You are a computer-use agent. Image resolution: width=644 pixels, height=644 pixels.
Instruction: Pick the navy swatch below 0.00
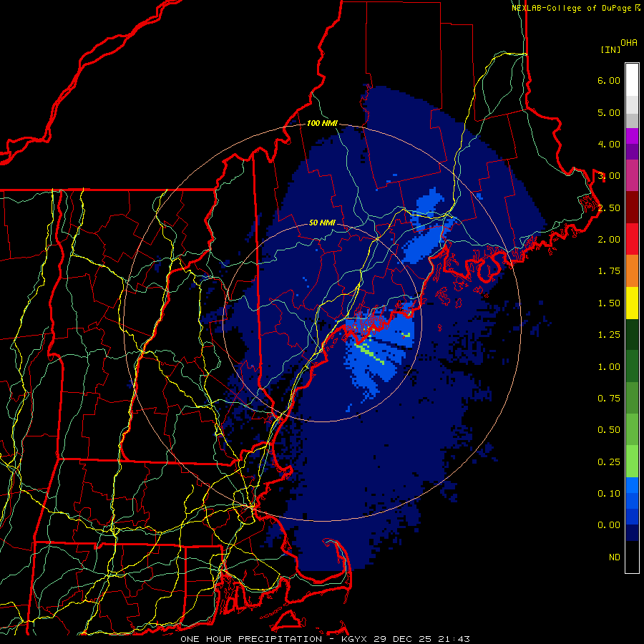pyautogui.click(x=632, y=533)
